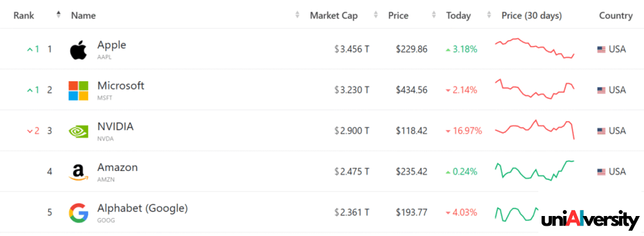Viewport: 644px width, 236px height.
Task: Click the Country column header
Action: click(616, 15)
